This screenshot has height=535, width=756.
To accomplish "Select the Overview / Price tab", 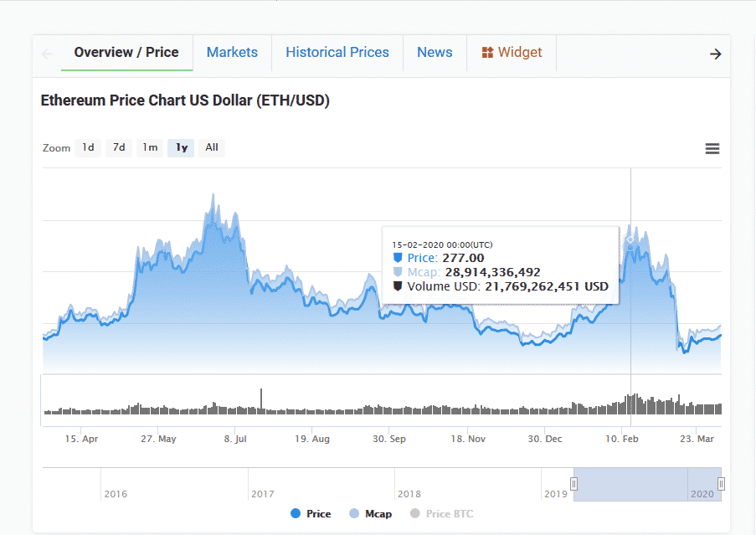I will (126, 52).
